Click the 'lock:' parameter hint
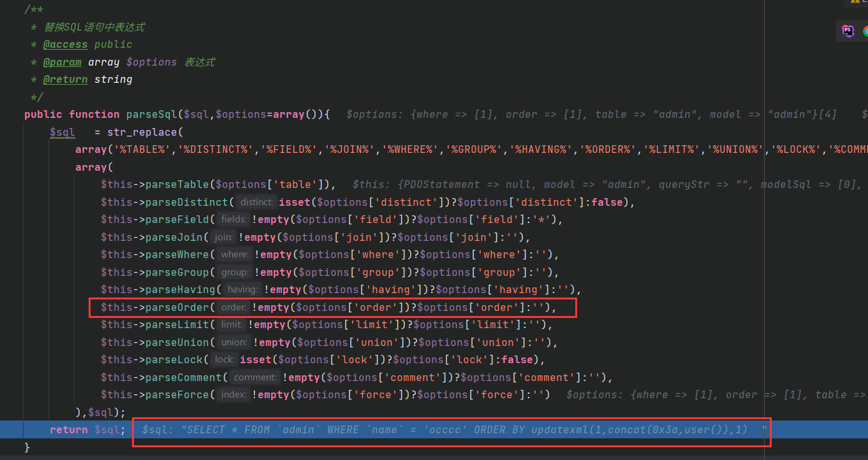The width and height of the screenshot is (868, 460). click(224, 360)
